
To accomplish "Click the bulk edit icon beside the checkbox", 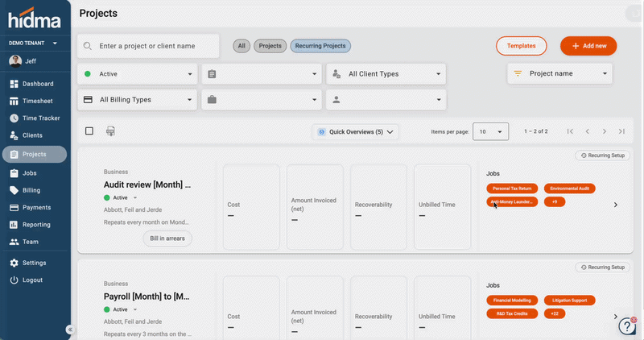I will coord(110,131).
